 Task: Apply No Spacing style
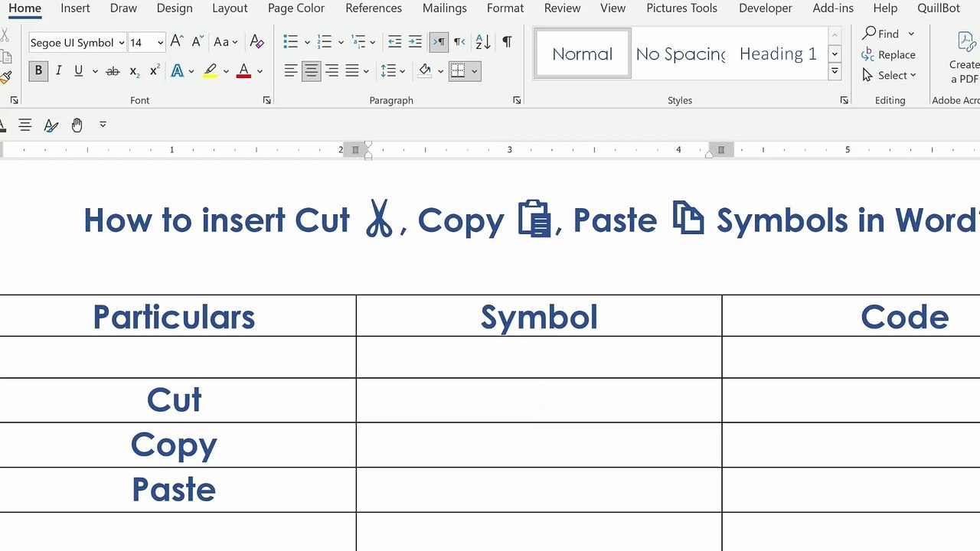680,54
